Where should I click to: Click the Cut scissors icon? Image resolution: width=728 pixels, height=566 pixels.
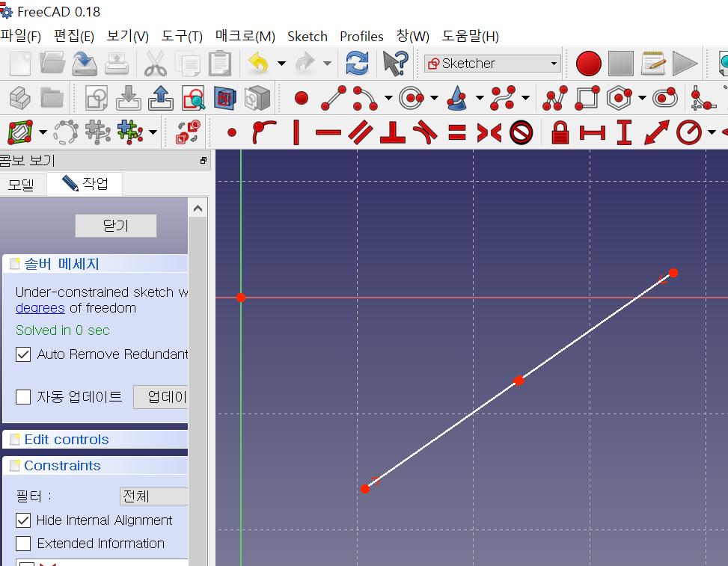(155, 63)
